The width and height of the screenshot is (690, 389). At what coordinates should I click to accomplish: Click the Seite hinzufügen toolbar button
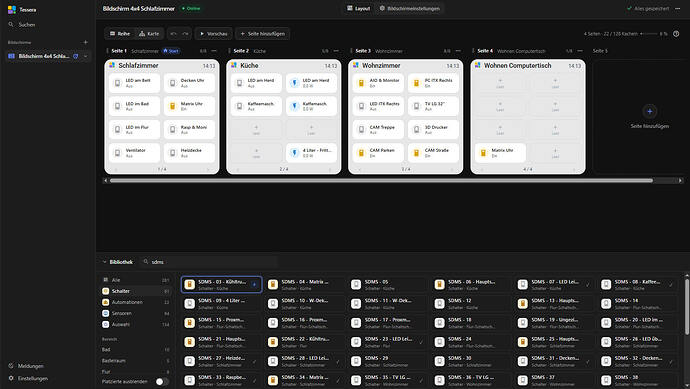pyautogui.click(x=262, y=33)
